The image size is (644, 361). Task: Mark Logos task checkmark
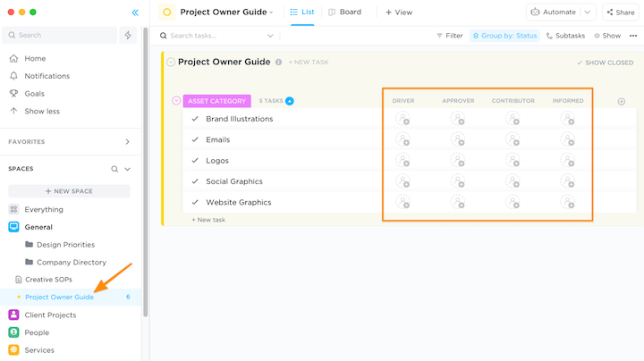(x=195, y=161)
